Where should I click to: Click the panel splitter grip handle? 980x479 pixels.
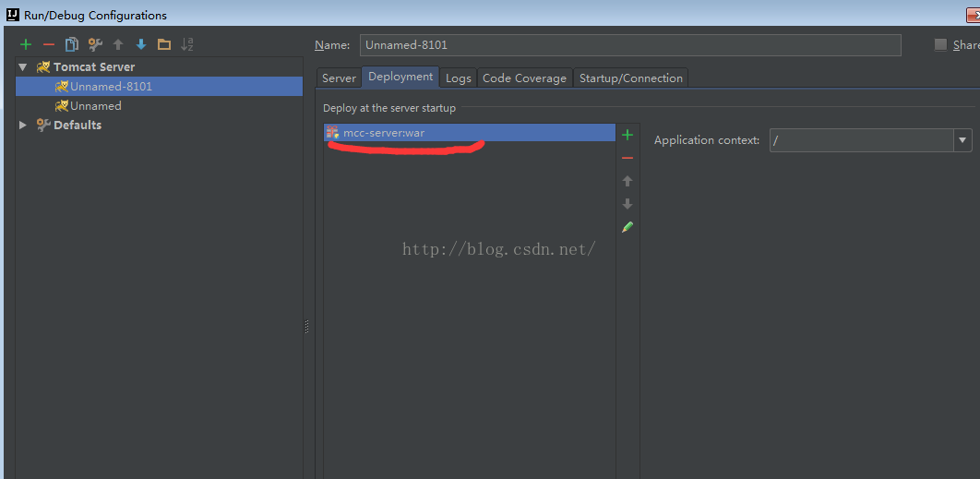tap(307, 327)
